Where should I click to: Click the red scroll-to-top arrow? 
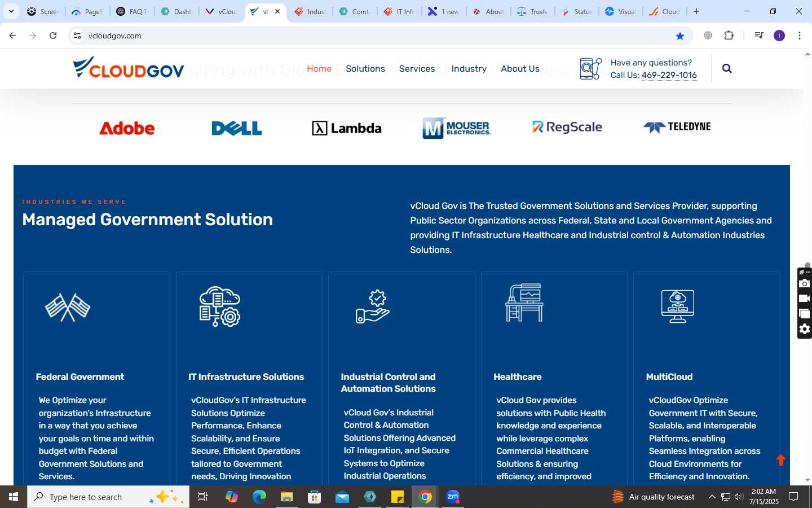pyautogui.click(x=781, y=460)
